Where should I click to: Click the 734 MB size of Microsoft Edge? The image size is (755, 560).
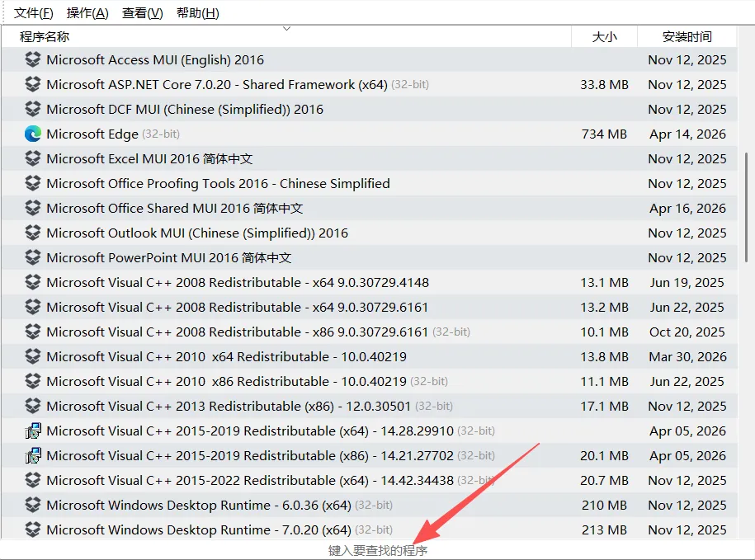click(x=604, y=134)
